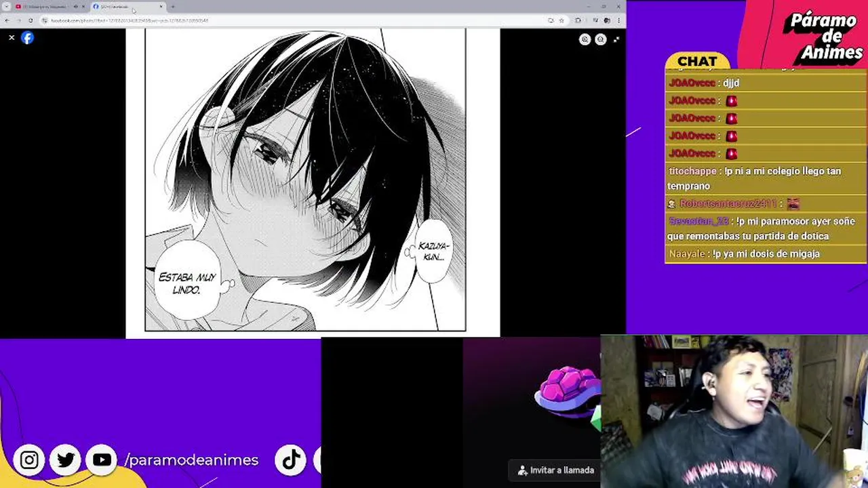Click Invitar a llamada button

tap(556, 470)
